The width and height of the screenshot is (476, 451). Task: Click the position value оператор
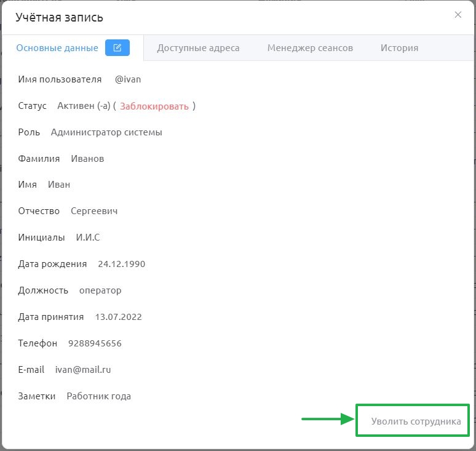click(x=100, y=290)
